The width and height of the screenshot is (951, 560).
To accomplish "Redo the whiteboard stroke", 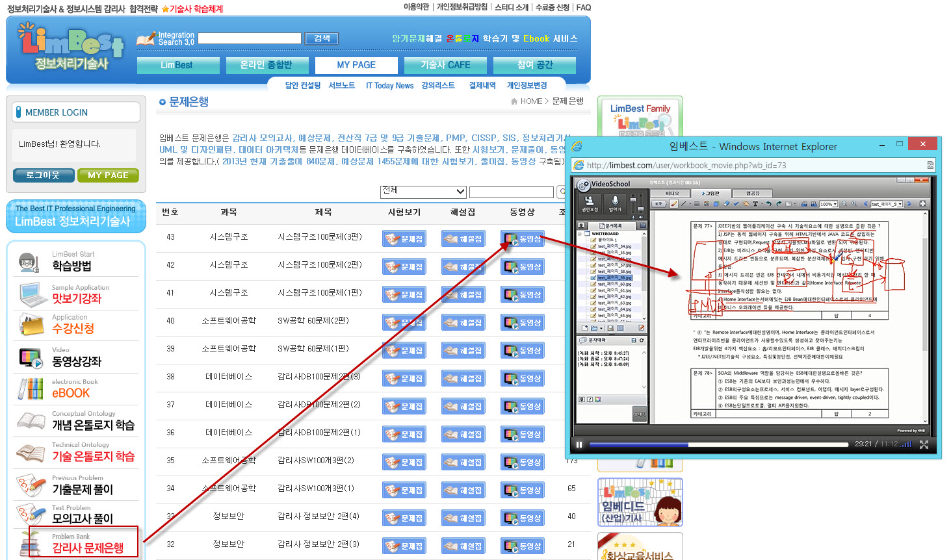I will click(x=779, y=204).
